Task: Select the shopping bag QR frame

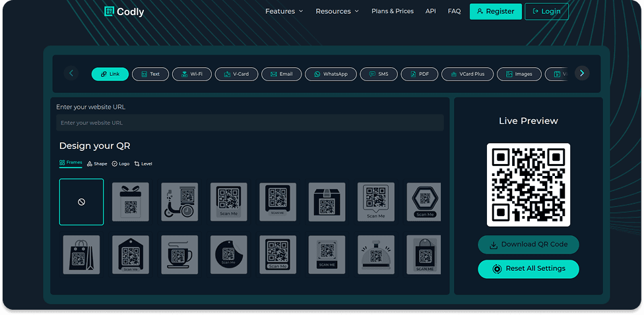Action: (x=82, y=254)
